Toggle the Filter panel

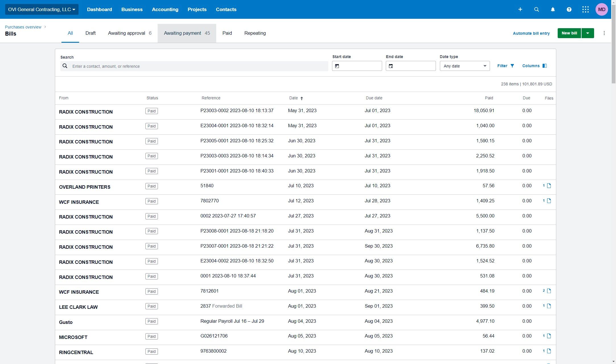(x=506, y=66)
